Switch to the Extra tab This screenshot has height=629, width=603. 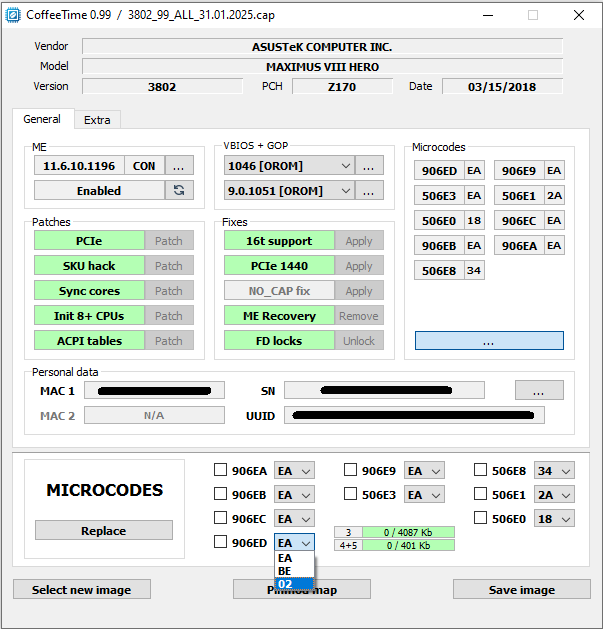[97, 120]
